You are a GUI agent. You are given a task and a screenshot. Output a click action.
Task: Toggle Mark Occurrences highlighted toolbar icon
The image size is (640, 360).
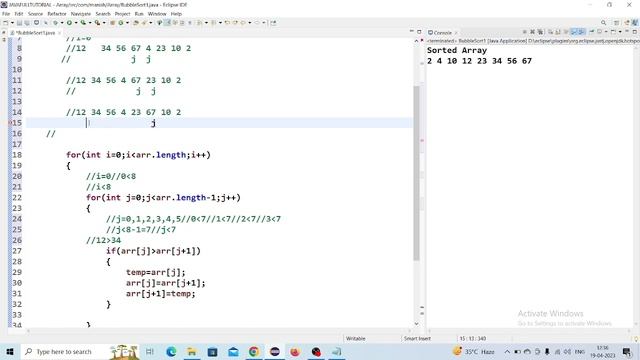[167, 23]
